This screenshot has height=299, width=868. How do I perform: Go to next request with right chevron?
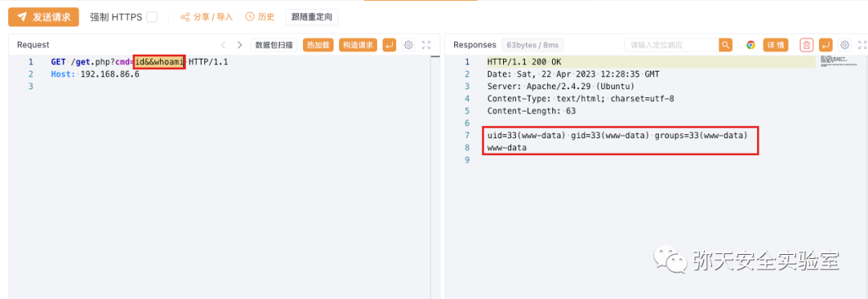click(240, 45)
